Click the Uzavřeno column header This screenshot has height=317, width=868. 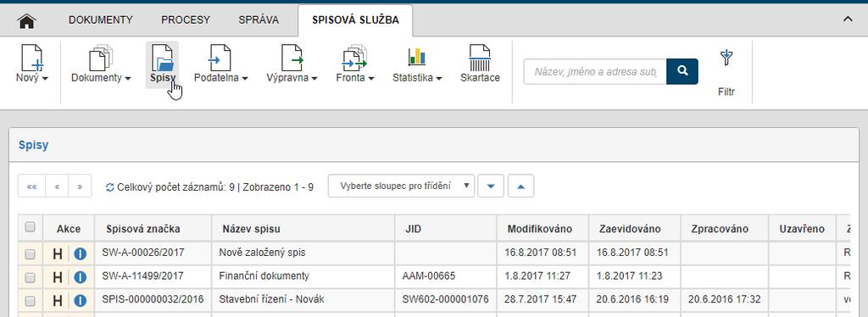(x=802, y=229)
